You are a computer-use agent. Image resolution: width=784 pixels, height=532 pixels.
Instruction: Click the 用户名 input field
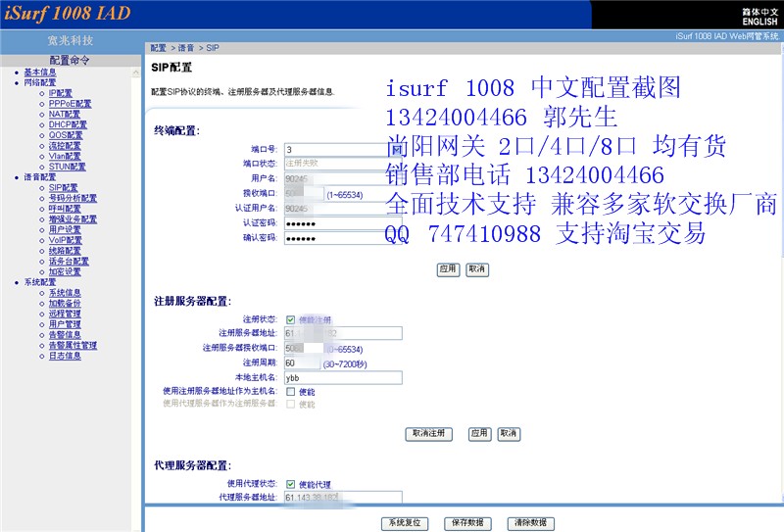pos(343,178)
